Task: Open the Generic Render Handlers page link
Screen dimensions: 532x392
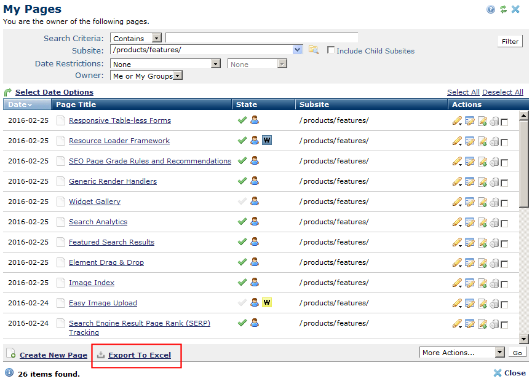Action: (113, 181)
